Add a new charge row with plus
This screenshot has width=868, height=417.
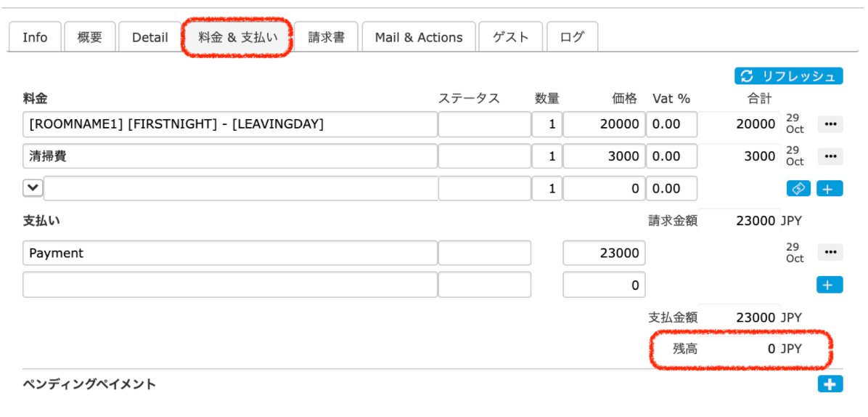coord(830,188)
